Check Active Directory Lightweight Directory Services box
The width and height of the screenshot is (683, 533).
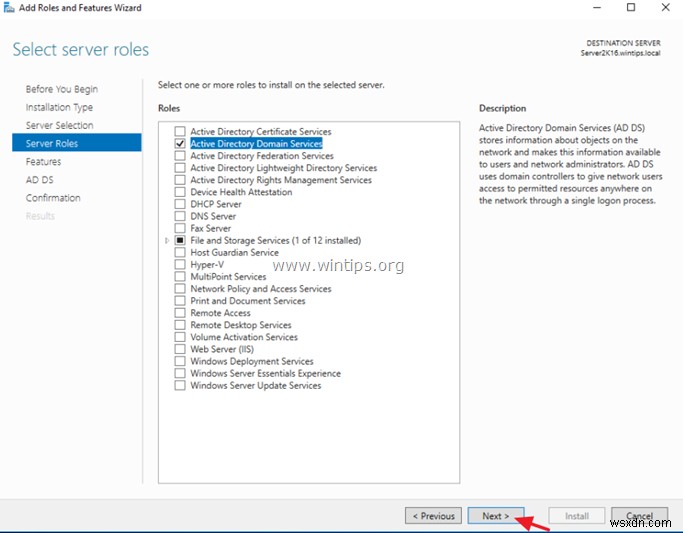click(x=180, y=168)
